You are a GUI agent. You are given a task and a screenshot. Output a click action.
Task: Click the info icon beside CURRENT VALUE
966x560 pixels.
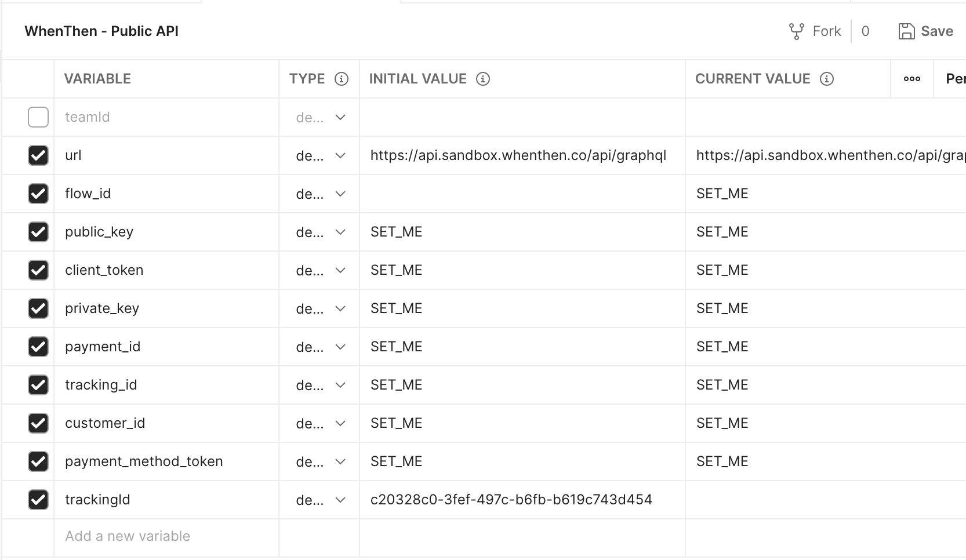pos(827,79)
